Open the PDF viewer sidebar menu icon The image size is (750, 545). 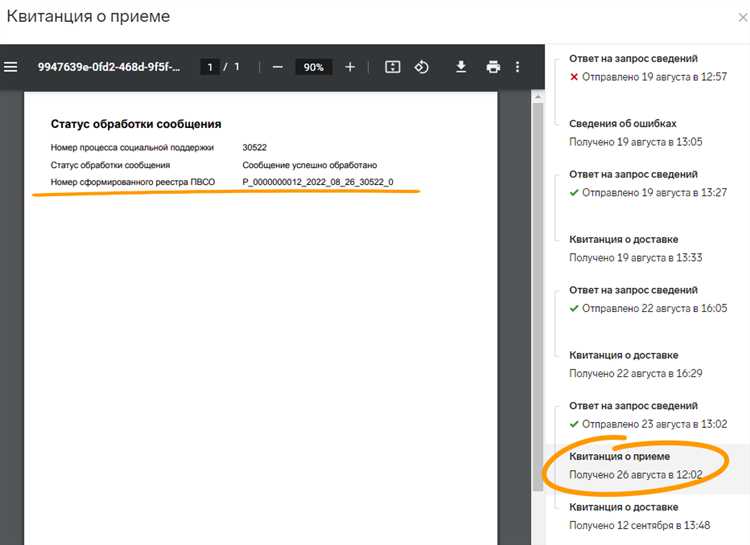coord(11,67)
